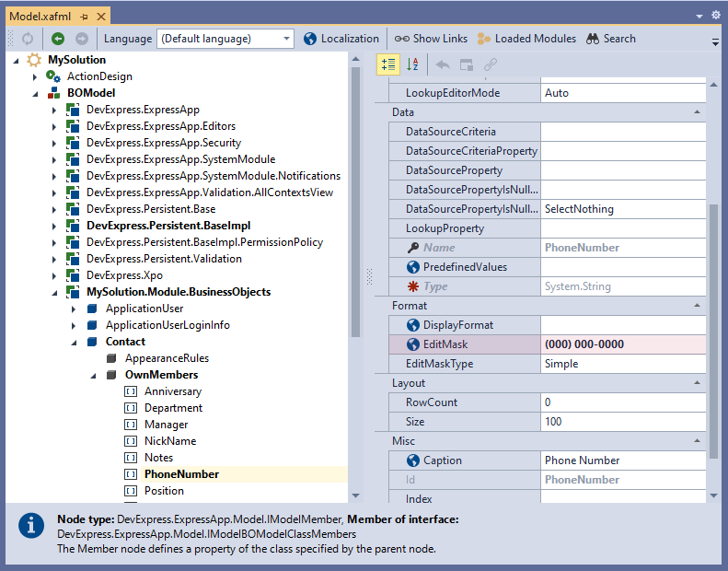Edit the DisplayFormat value field

(623, 325)
